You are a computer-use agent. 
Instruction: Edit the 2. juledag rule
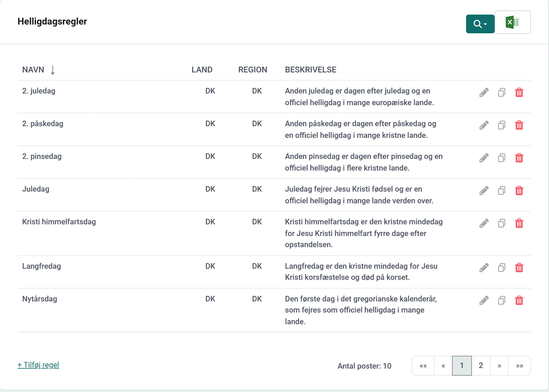pos(484,92)
